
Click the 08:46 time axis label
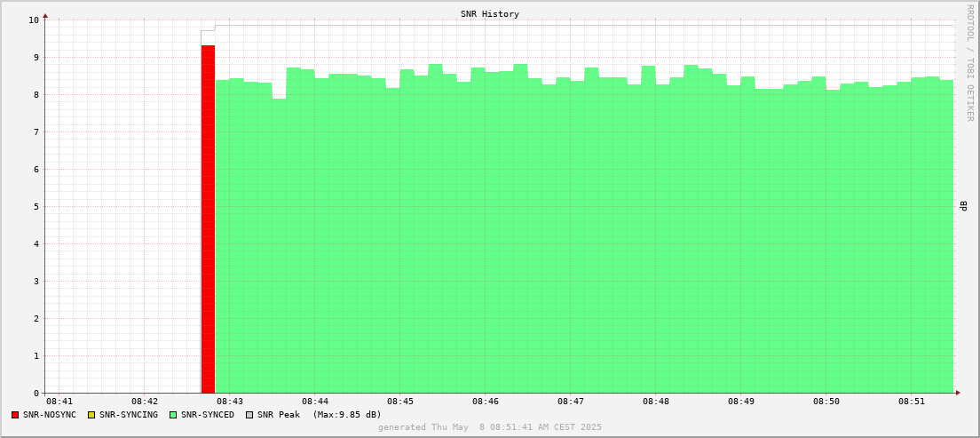pos(485,401)
